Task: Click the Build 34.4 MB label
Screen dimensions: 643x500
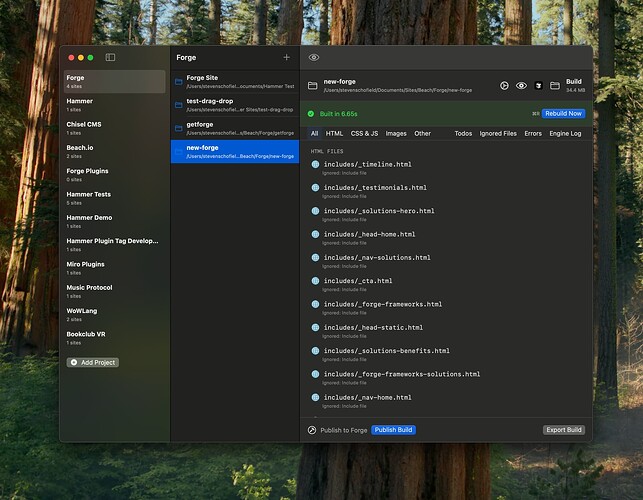Action: click(575, 85)
